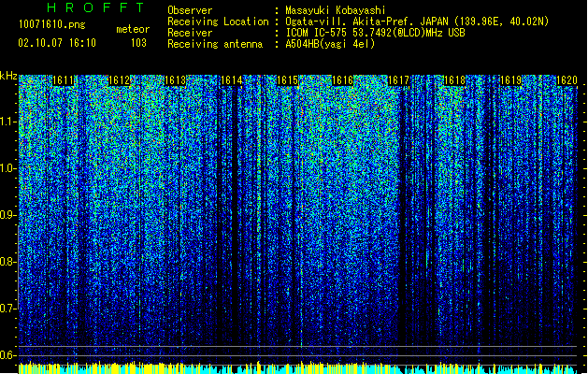Click the 1.0 kHz axis label

pyautogui.click(x=8, y=168)
